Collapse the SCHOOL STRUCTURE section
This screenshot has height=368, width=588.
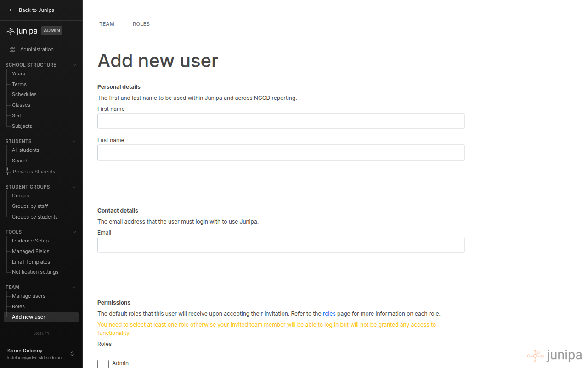click(x=74, y=64)
